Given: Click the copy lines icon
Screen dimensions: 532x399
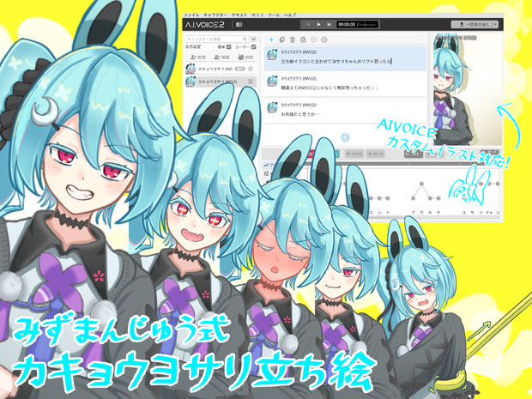Looking at the screenshot, I should coord(282,39).
